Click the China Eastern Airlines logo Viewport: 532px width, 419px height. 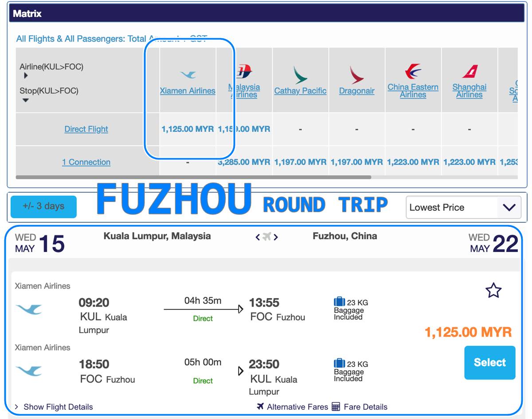click(413, 71)
